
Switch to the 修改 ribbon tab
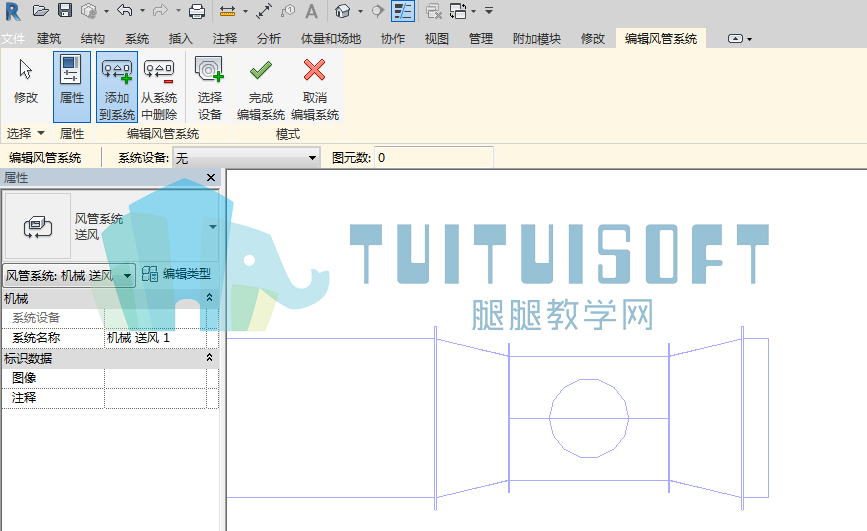(593, 39)
